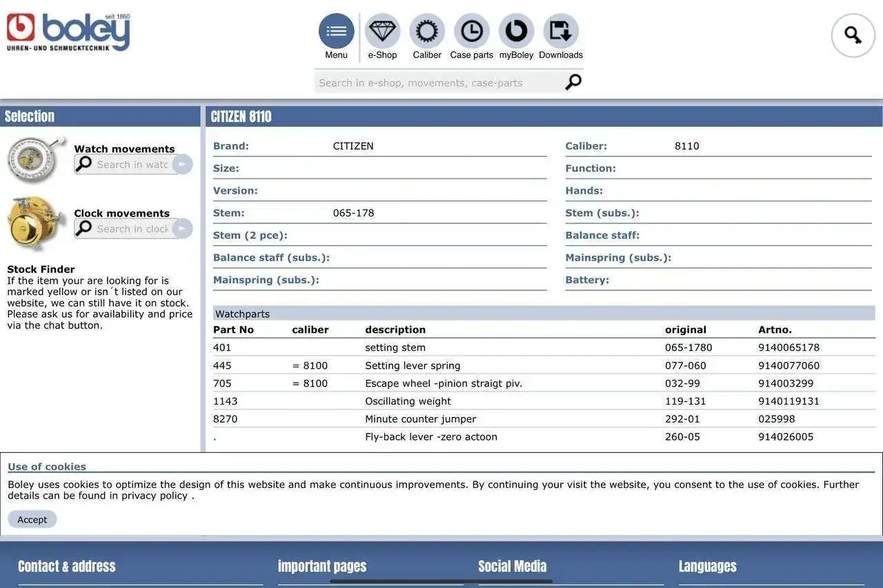Screen dimensions: 883x588
Task: Click the Caliber label
Action: click(x=427, y=55)
